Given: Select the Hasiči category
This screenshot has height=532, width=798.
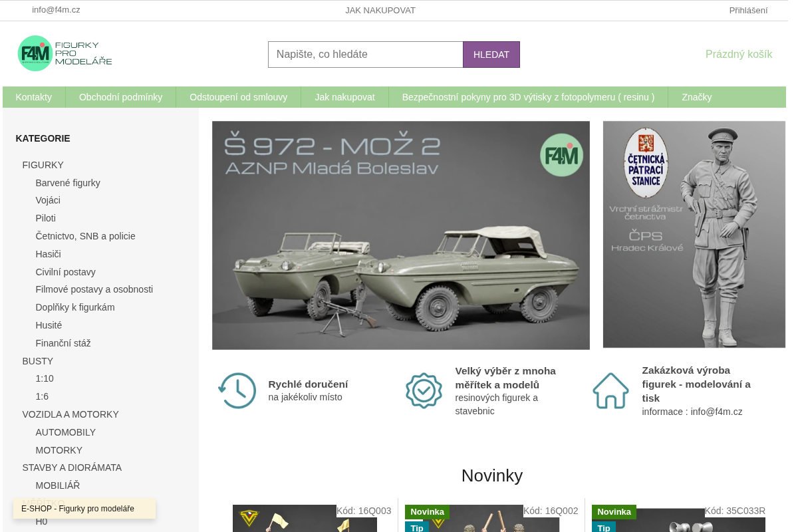Looking at the screenshot, I should pos(49,254).
